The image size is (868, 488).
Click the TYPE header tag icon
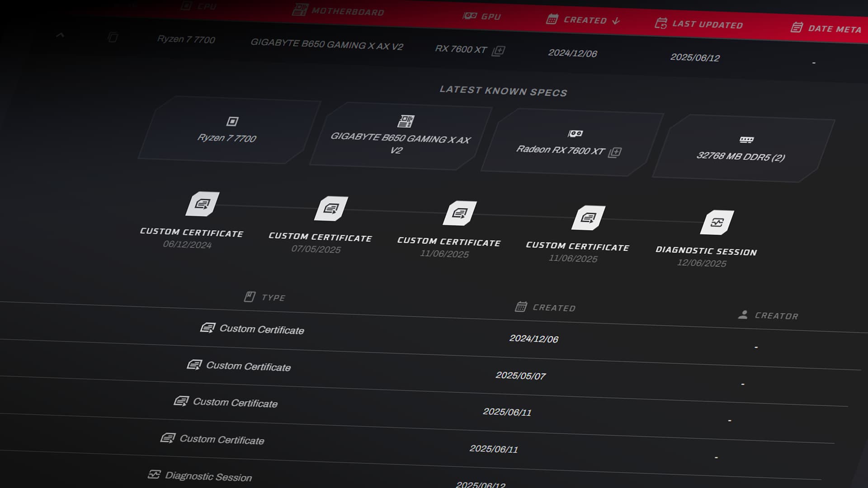click(250, 296)
